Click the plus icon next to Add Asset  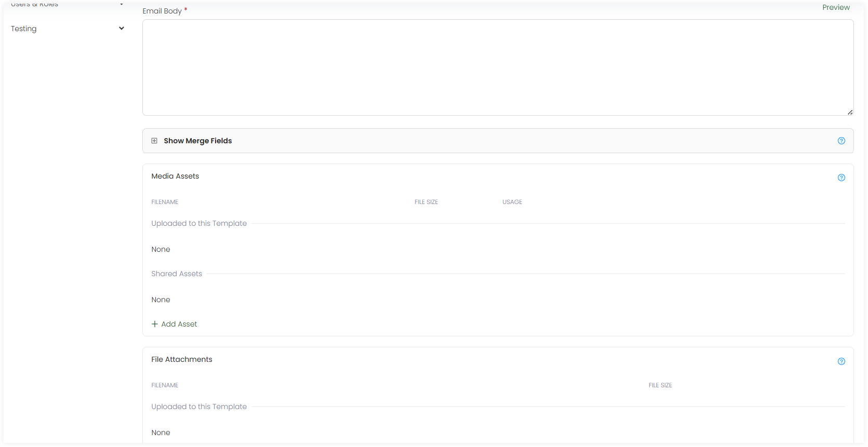point(155,324)
